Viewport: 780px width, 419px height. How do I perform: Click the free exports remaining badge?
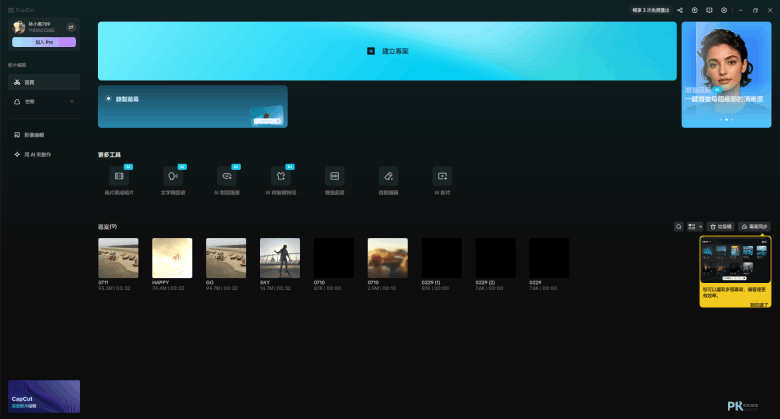coord(651,10)
